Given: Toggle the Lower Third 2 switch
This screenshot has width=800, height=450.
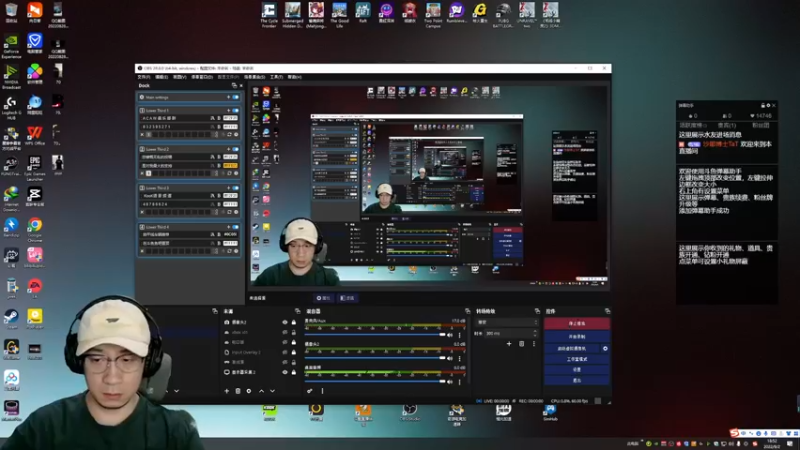Looking at the screenshot, I should point(235,149).
